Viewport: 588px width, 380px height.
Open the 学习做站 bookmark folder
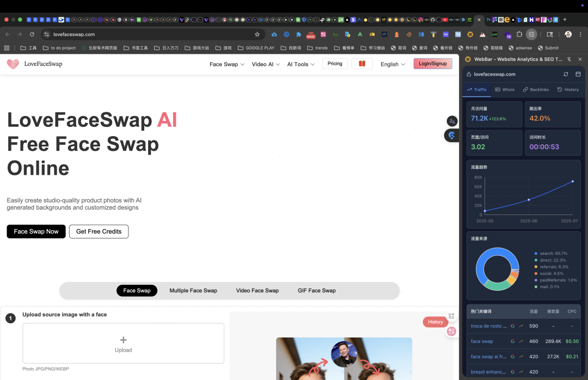point(373,48)
